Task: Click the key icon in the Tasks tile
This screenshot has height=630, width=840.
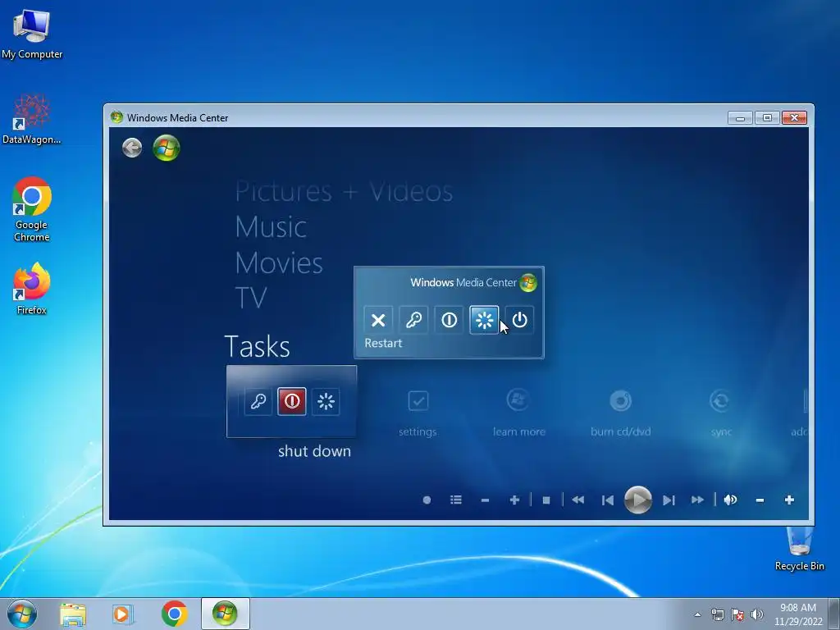Action: (x=258, y=401)
